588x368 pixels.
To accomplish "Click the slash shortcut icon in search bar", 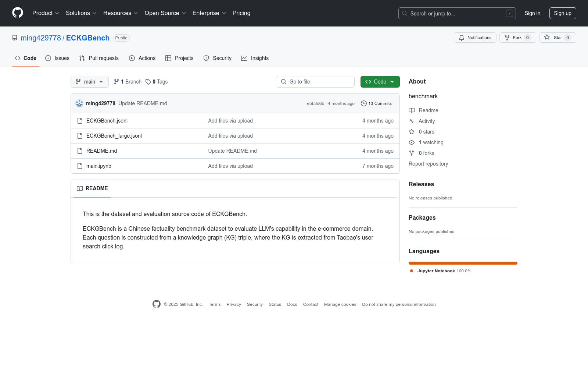I will [x=509, y=13].
